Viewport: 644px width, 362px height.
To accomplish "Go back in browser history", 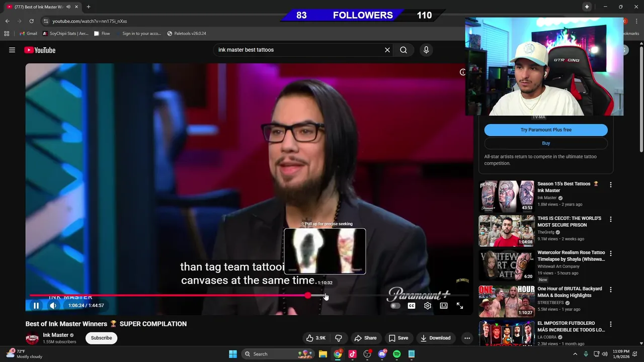I will (7, 21).
